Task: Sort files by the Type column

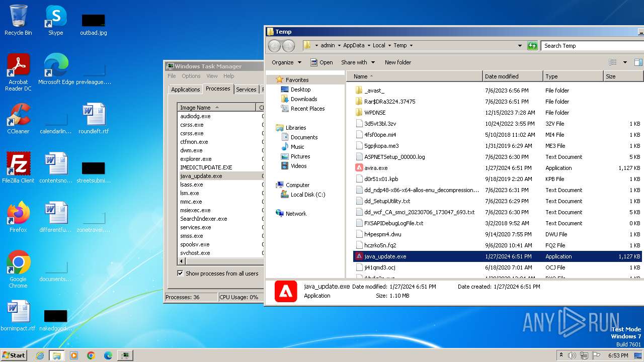Action: pos(573,76)
